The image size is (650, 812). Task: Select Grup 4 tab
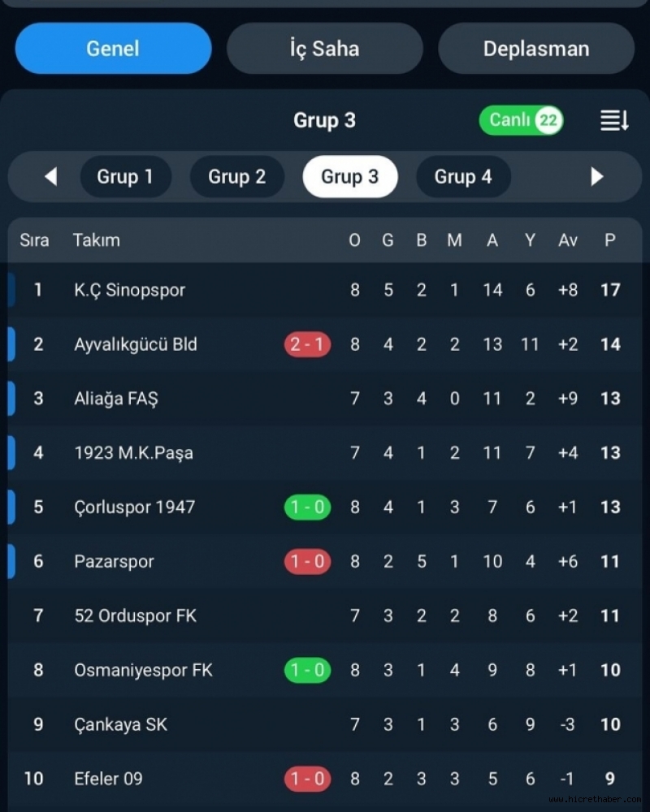click(x=463, y=176)
